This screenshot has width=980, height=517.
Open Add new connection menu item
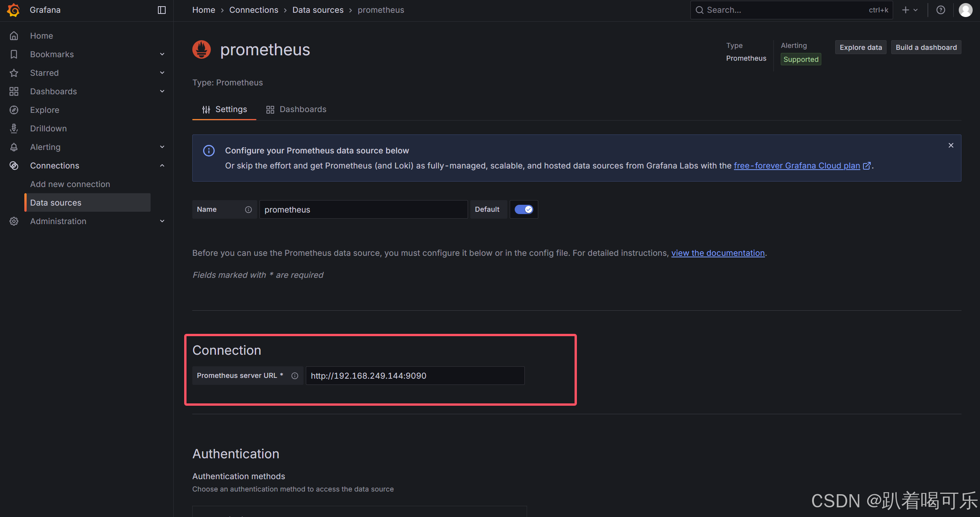coord(70,184)
